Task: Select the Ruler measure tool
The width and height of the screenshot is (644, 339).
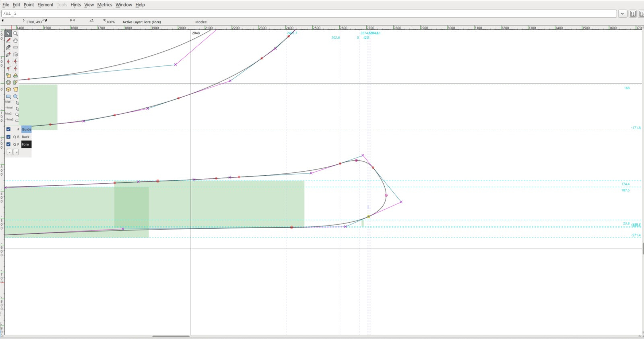Action: [x=15, y=47]
